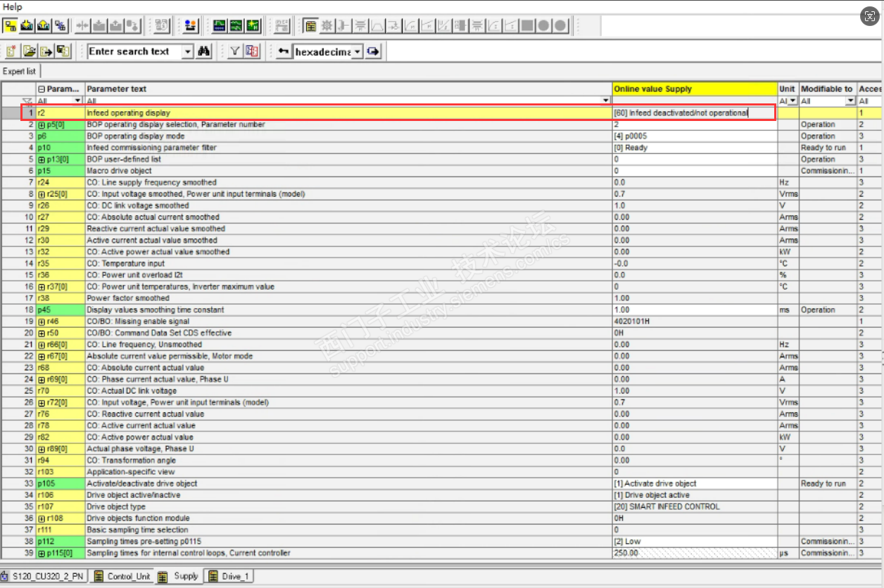Viewport: 884px width, 588px height.
Task: Click p105 value Activate drive object
Action: coord(695,484)
